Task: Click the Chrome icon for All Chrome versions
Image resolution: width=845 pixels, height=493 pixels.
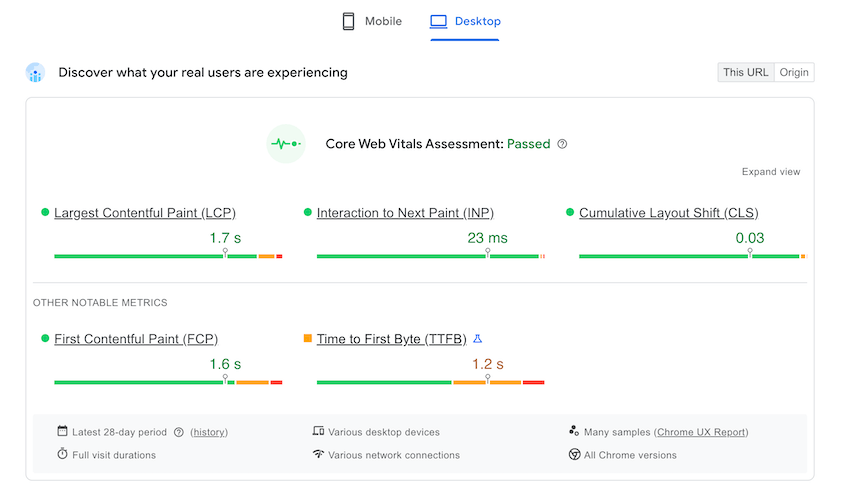Action: point(575,455)
